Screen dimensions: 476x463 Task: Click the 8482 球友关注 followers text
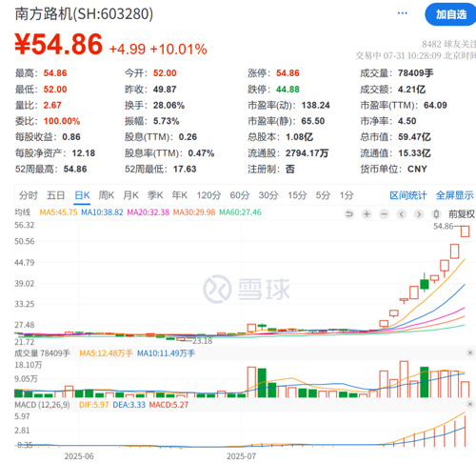tap(448, 44)
